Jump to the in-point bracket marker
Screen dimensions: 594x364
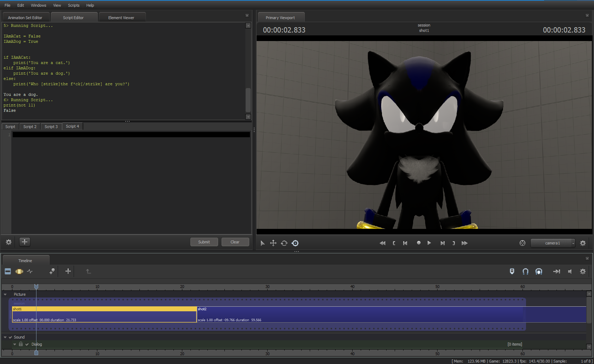tap(394, 243)
